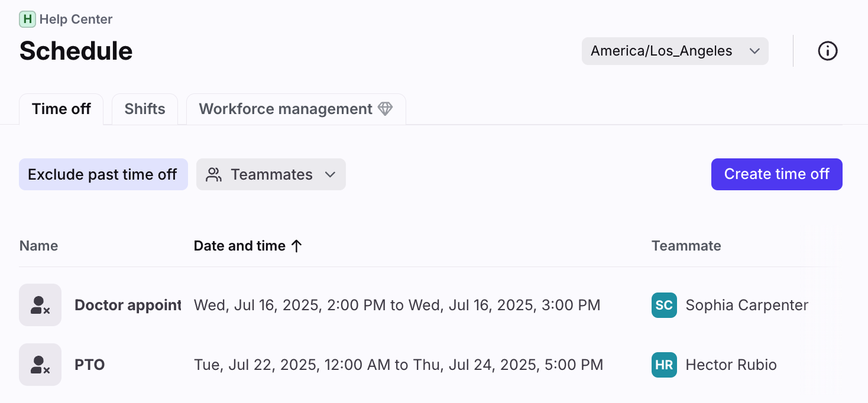Open the Workforce management tab
Viewport: 868px width, 403px height.
tap(296, 109)
